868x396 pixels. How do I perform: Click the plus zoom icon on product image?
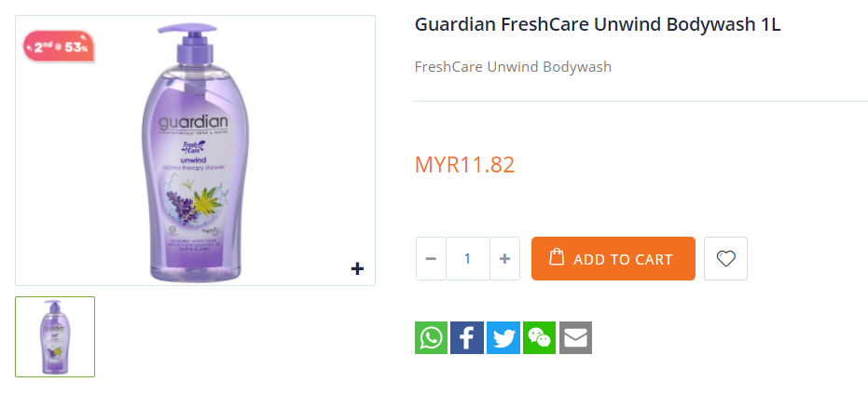(x=357, y=269)
